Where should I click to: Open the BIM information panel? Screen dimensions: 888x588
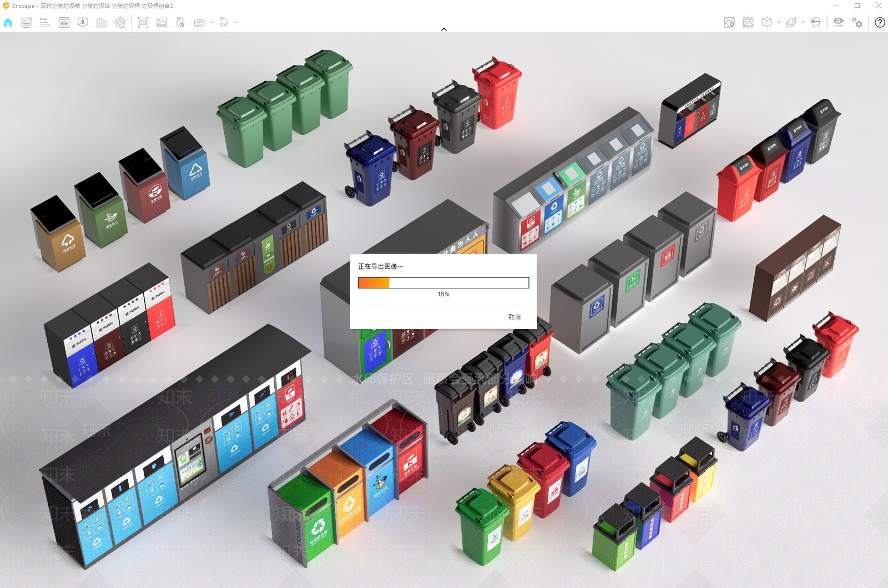[45, 23]
